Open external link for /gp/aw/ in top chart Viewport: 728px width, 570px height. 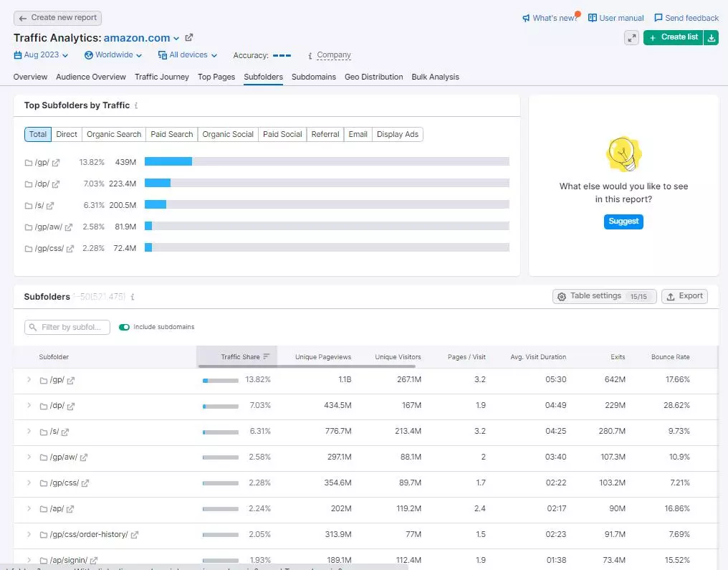(x=69, y=227)
